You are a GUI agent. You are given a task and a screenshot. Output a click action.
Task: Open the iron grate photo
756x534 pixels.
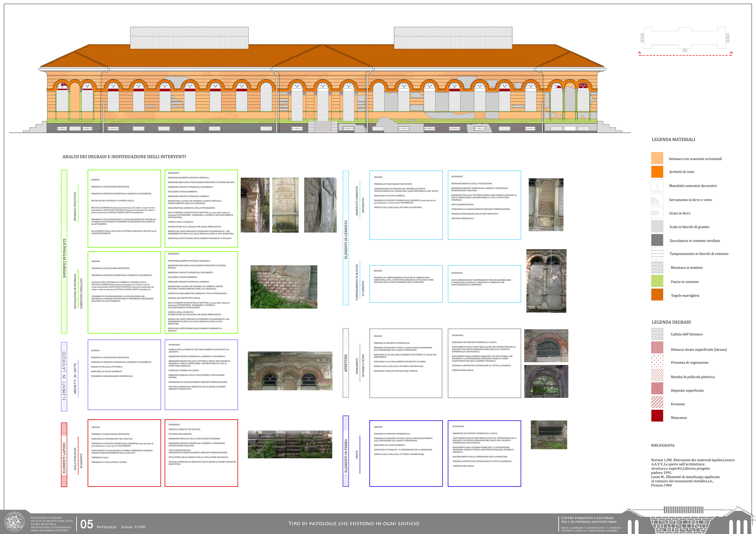click(x=549, y=435)
